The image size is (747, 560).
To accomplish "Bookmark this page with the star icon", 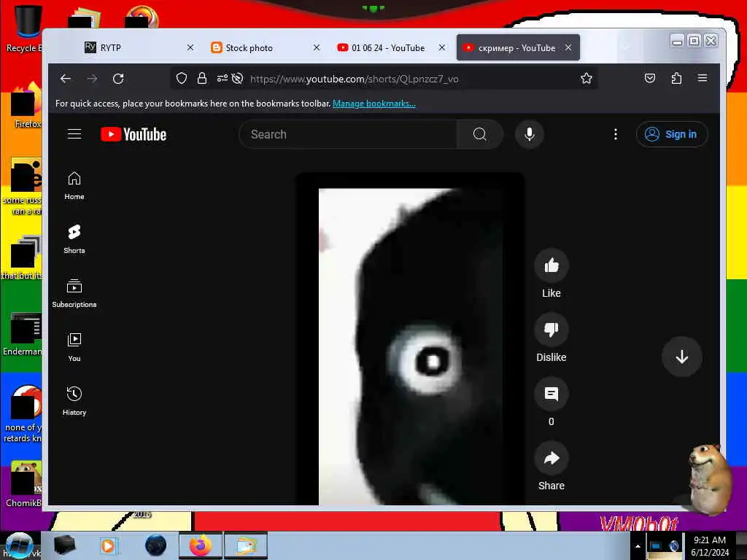I will click(x=587, y=79).
